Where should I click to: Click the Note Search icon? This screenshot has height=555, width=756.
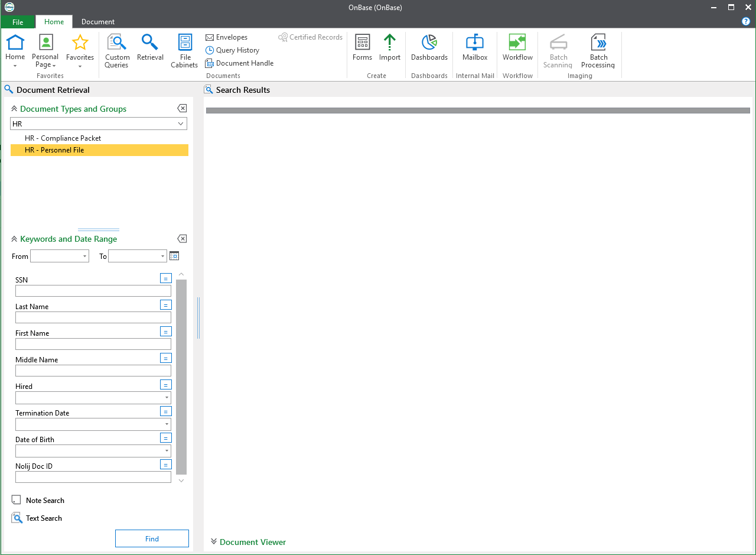click(x=17, y=500)
